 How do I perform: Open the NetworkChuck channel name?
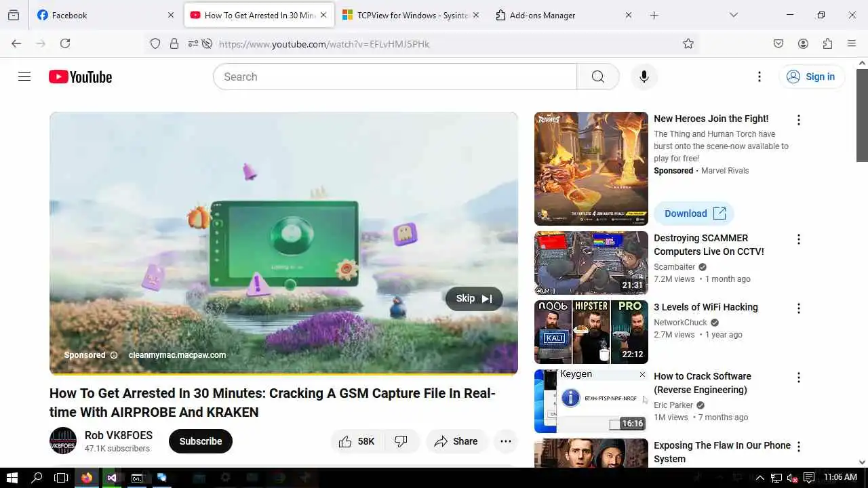[x=680, y=323]
